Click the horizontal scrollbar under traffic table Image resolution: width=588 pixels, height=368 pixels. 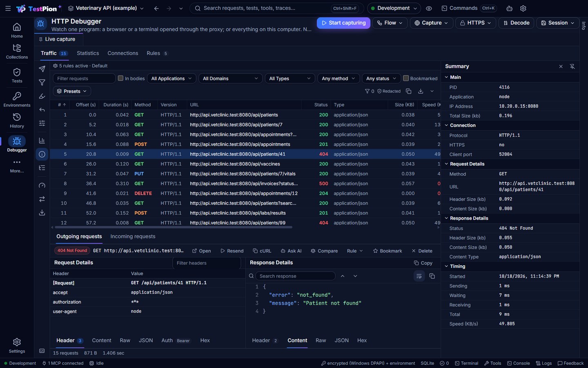point(173,227)
